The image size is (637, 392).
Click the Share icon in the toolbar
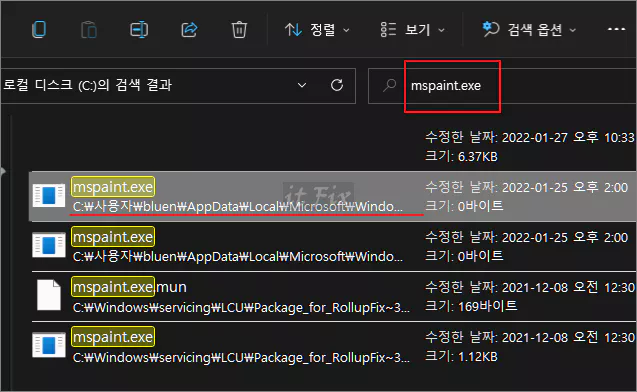click(189, 30)
